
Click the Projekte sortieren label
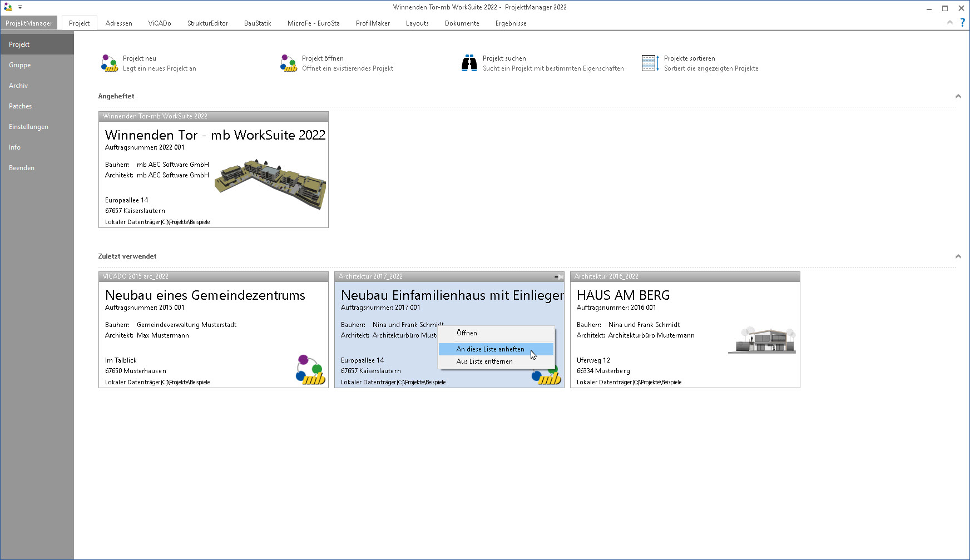pyautogui.click(x=690, y=58)
